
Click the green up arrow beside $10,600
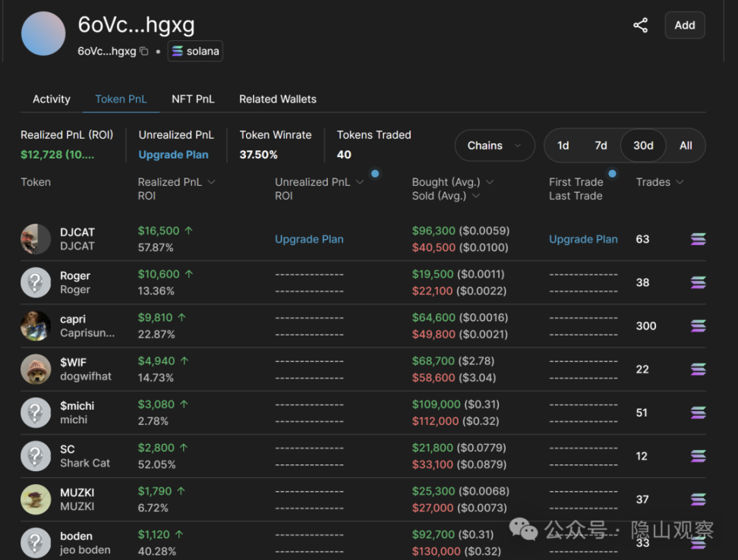[189, 274]
